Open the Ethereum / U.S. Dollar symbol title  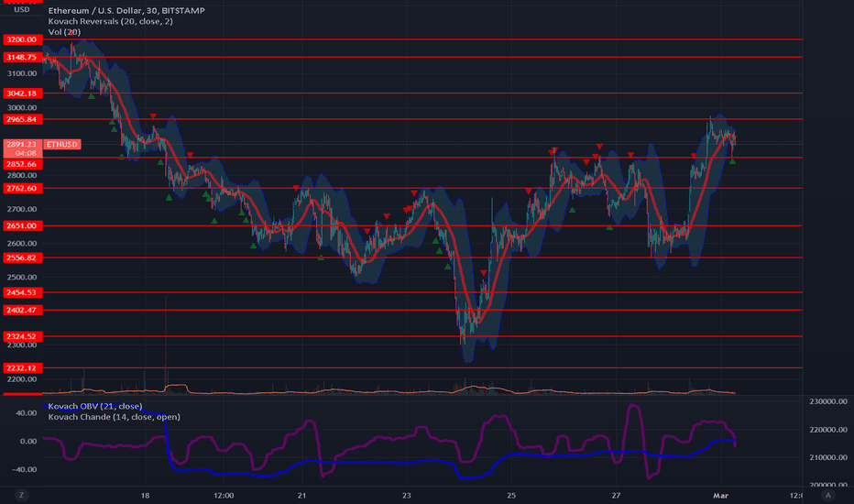click(x=126, y=10)
